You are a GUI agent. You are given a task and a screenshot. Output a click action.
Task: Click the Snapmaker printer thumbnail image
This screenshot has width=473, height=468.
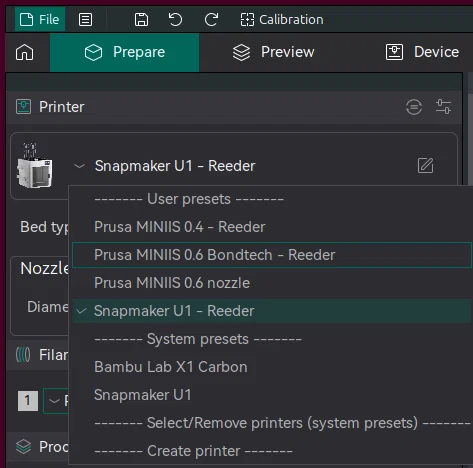34,166
